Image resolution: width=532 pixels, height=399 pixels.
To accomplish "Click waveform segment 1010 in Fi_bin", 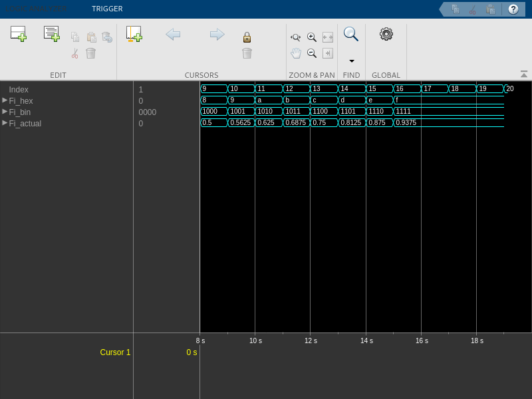I will (269, 111).
